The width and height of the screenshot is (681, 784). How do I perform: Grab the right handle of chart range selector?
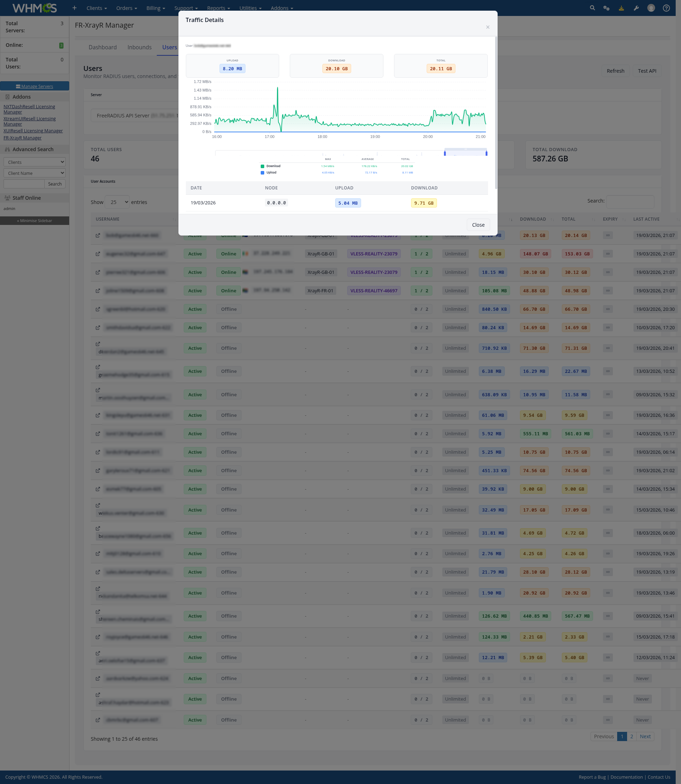(x=486, y=153)
